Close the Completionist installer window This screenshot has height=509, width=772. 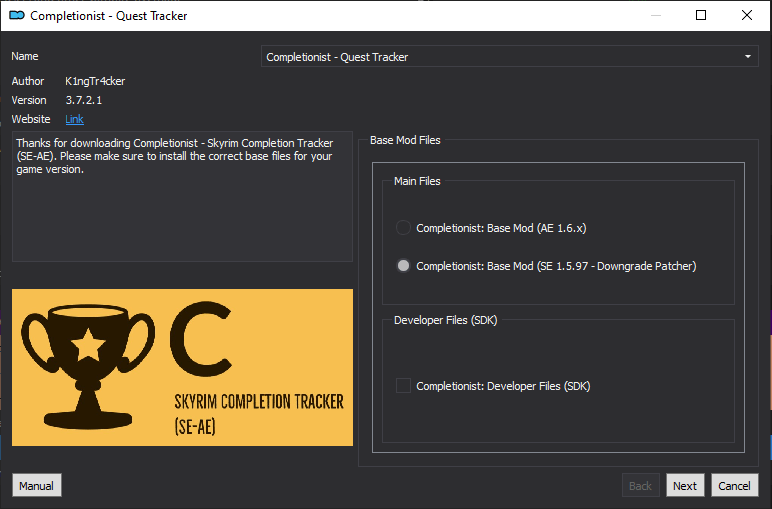click(746, 15)
